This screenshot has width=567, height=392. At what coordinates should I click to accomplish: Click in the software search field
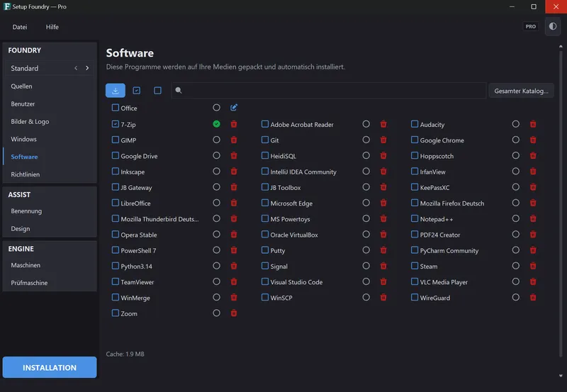(x=328, y=91)
